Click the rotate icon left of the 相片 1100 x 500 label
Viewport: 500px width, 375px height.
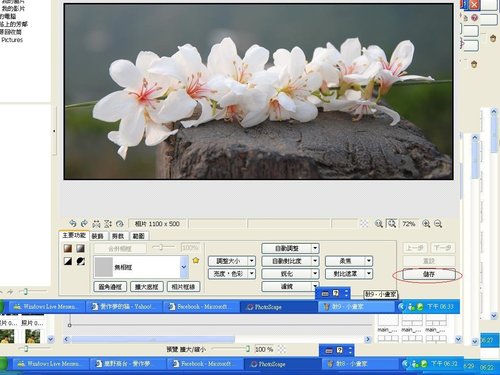coord(120,224)
